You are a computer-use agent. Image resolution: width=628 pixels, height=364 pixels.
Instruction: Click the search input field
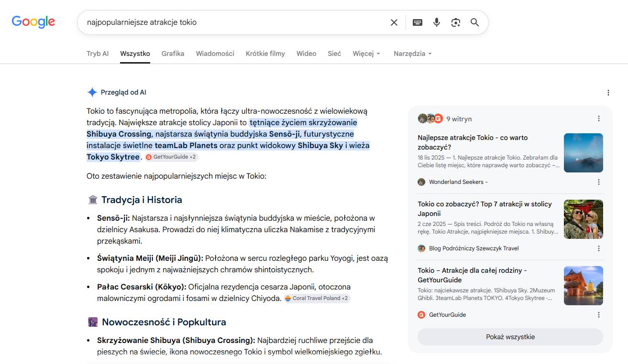[x=234, y=22]
